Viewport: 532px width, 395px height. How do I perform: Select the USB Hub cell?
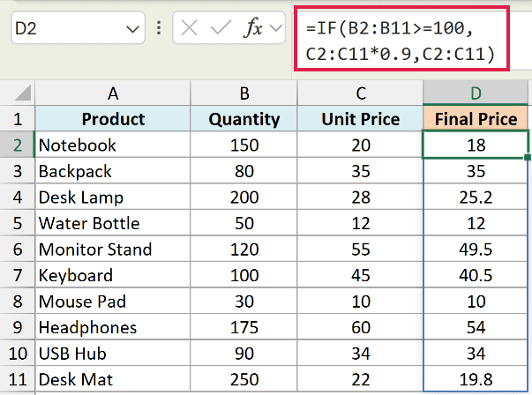pyautogui.click(x=113, y=353)
